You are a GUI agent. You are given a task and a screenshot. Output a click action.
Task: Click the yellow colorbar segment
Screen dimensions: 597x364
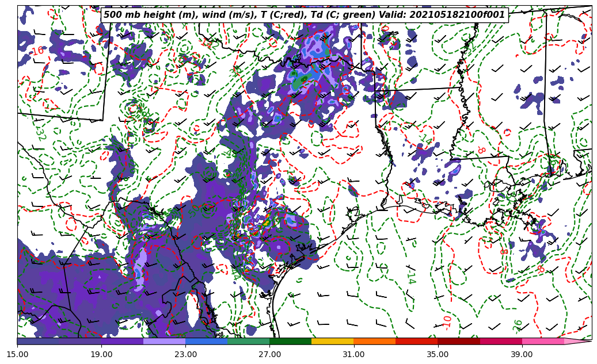(x=332, y=342)
